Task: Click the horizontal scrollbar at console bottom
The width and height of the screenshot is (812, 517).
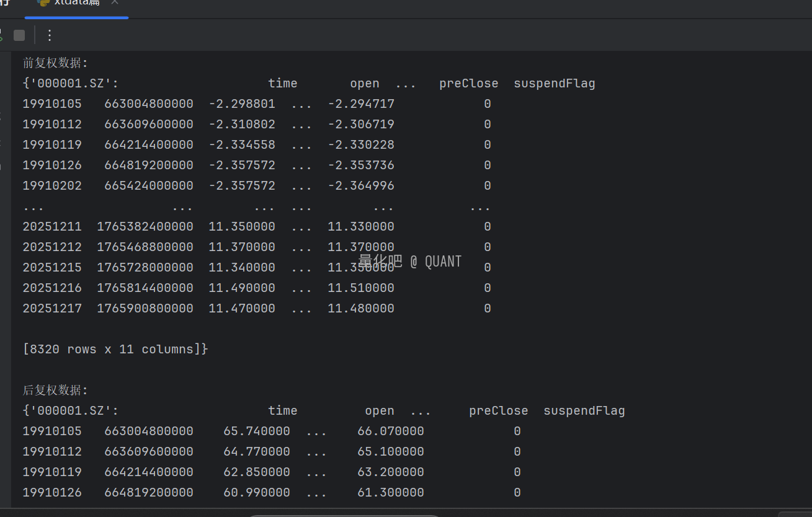Action: tap(344, 515)
